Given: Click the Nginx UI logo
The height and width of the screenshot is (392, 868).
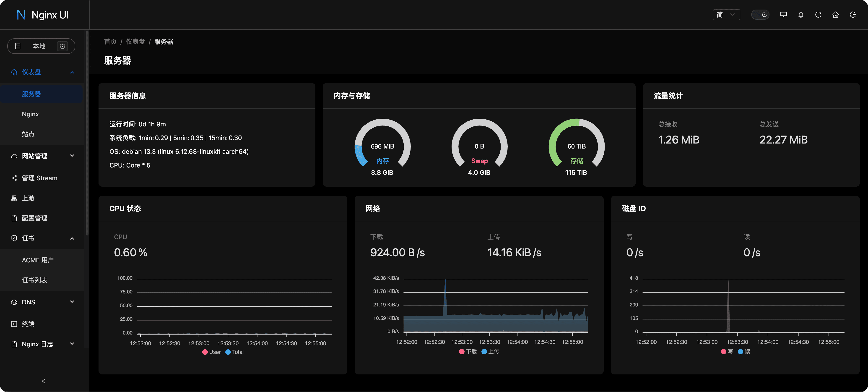Looking at the screenshot, I should tap(42, 15).
